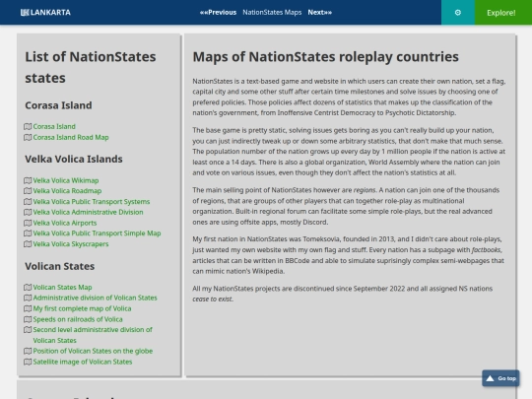532x399 pixels.
Task: Go to Next page in navigation
Action: click(320, 13)
